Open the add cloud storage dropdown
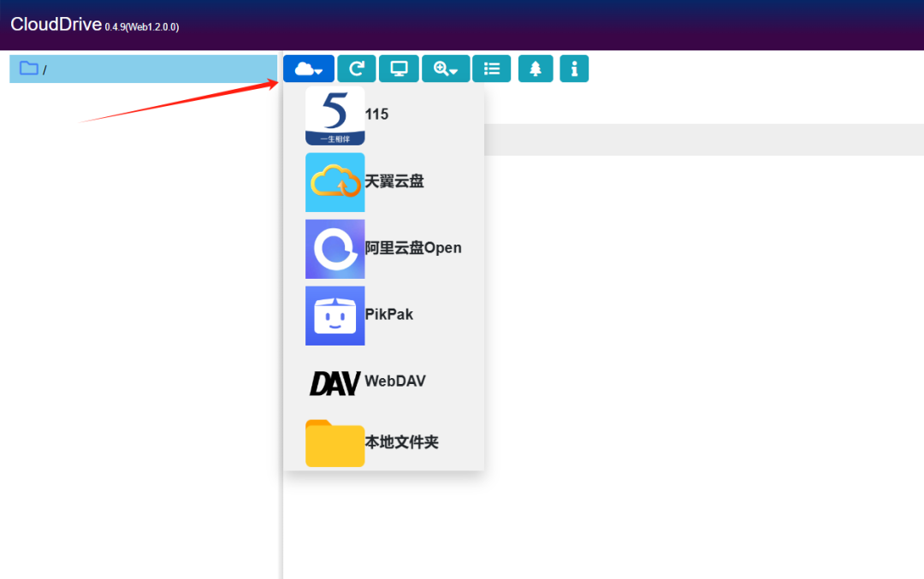The width and height of the screenshot is (924, 579). (x=309, y=69)
